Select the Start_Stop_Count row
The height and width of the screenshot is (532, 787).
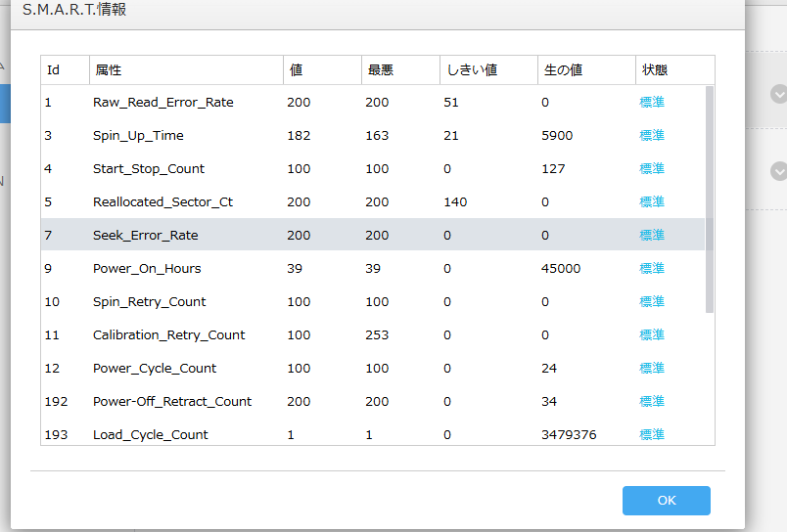(149, 168)
